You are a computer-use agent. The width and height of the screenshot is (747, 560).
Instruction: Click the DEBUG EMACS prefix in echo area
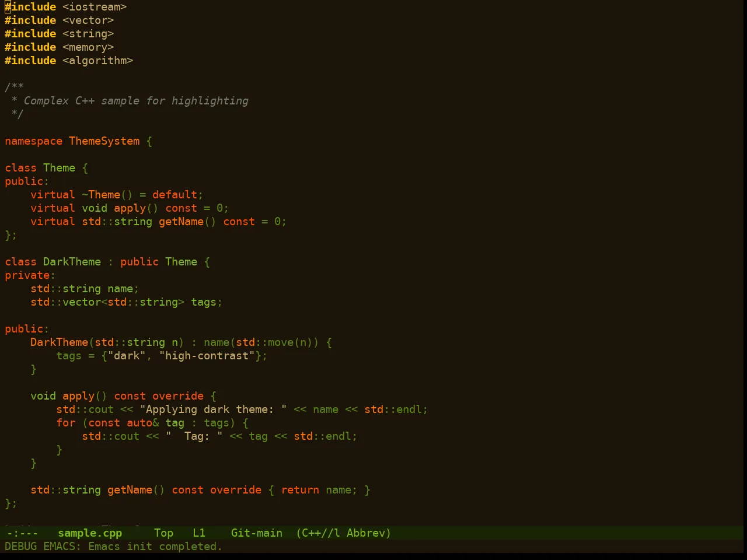point(43,547)
